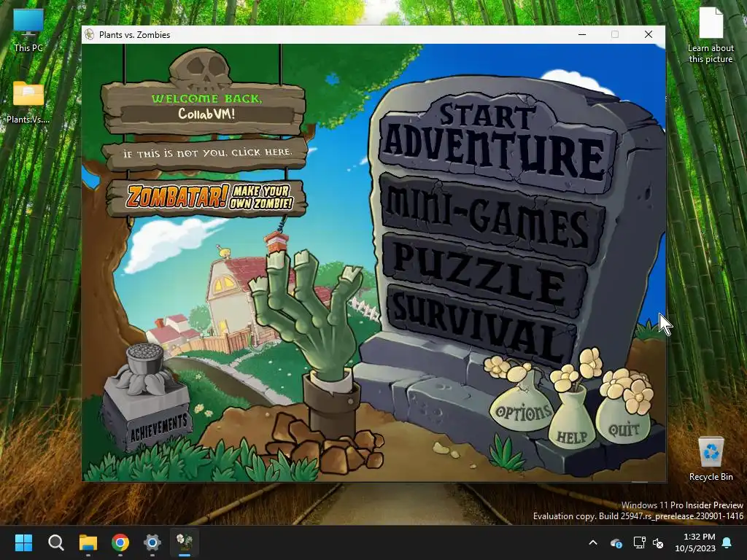Click 'If this is not you, click here' sign
Screen dimensions: 747x560
coord(206,153)
